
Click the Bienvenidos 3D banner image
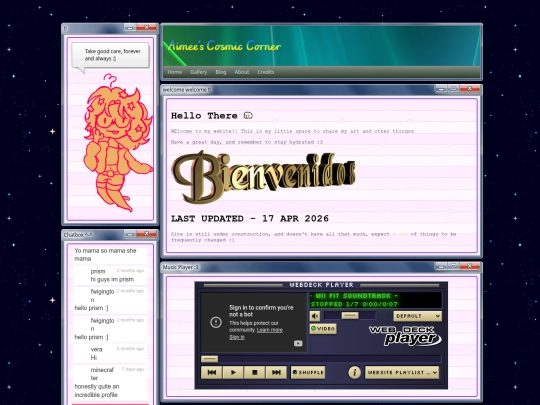click(x=263, y=176)
